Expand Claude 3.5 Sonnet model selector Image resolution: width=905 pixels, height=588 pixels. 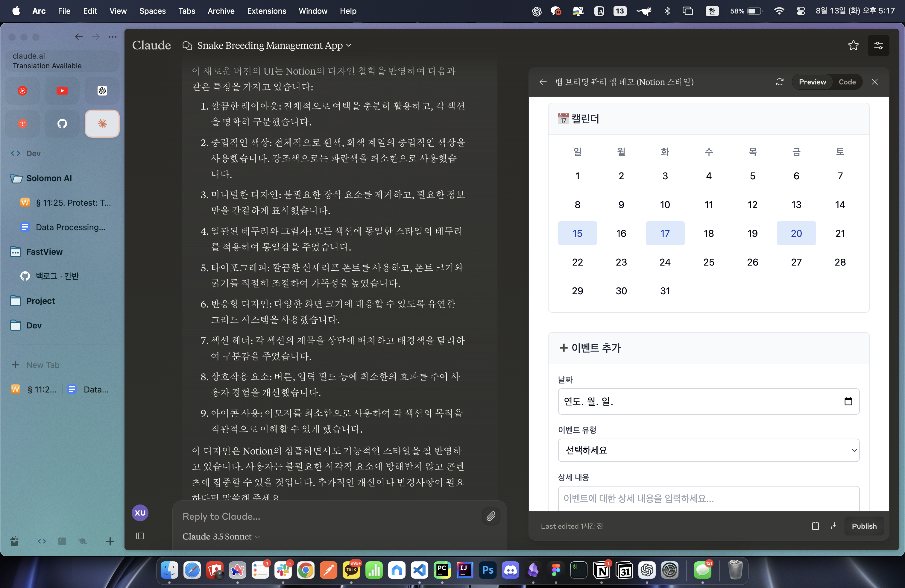(x=221, y=536)
